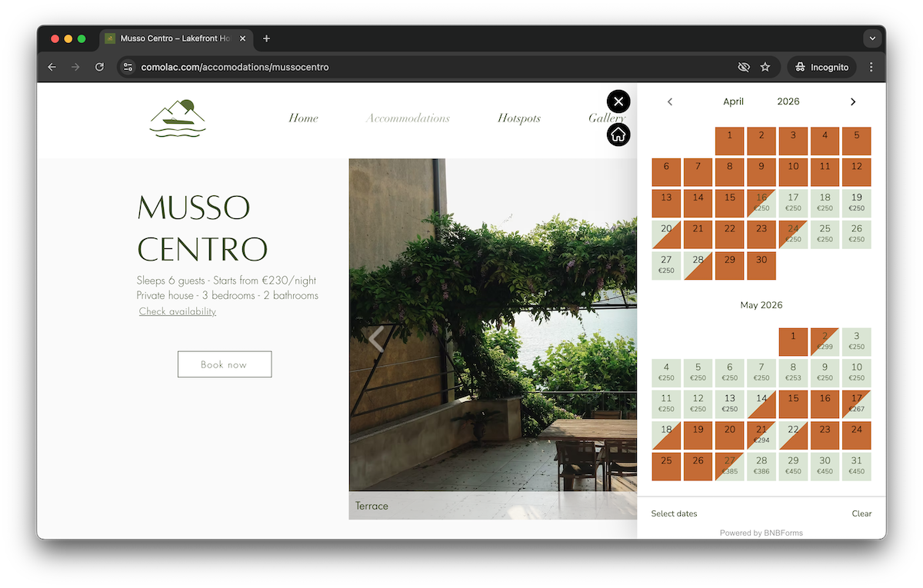Reload the page in browser
This screenshot has height=588, width=923.
[x=99, y=68]
